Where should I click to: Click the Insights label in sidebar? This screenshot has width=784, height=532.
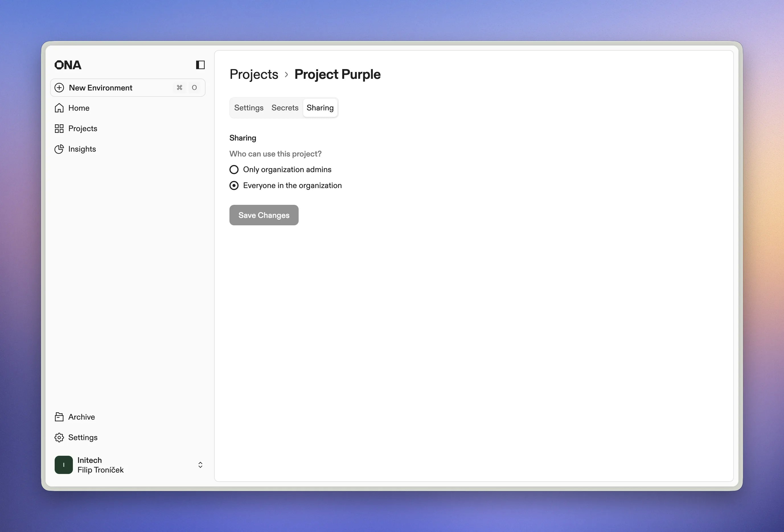[x=82, y=149]
